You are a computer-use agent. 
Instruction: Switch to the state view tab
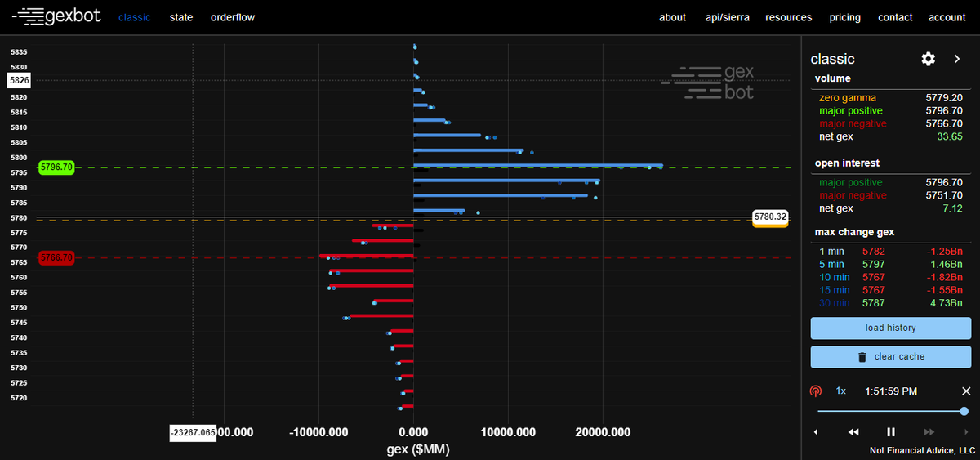pyautogui.click(x=181, y=17)
